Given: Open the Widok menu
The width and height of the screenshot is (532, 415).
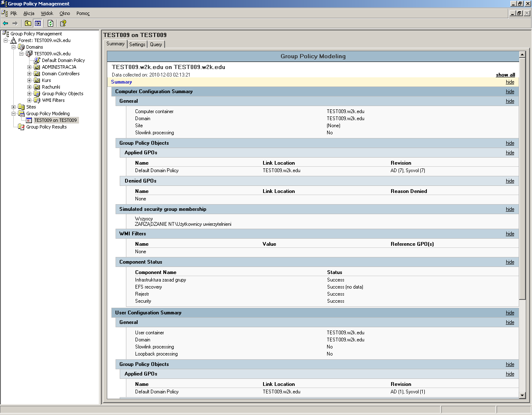Looking at the screenshot, I should click(x=47, y=13).
